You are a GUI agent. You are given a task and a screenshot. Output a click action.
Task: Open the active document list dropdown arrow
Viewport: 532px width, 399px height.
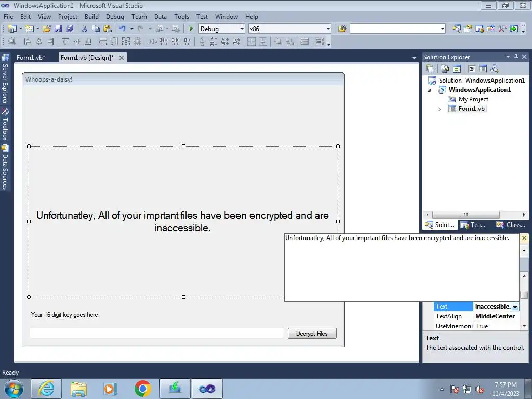(414, 58)
